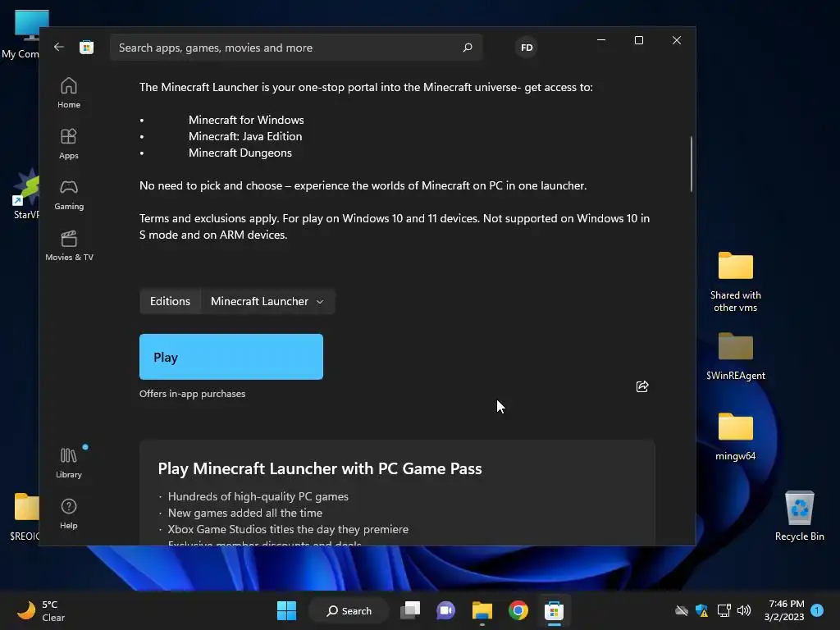Screen dimensions: 840x630
Task: Open the weather widget showing 5°C Clear
Action: click(41, 610)
